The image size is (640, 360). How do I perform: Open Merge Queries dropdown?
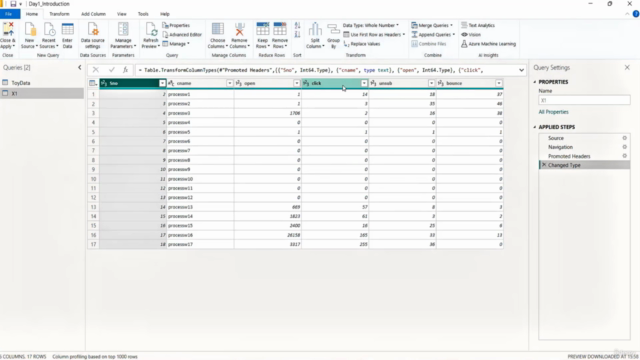(432, 25)
